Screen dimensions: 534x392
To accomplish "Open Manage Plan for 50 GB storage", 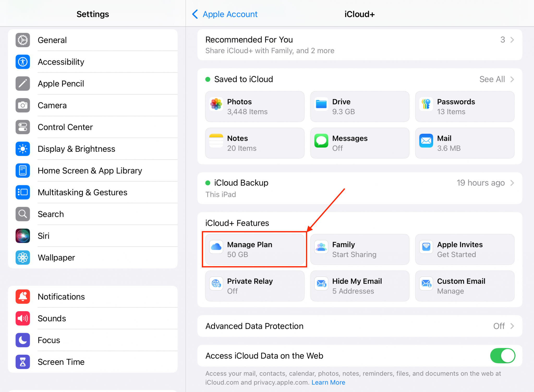I will coord(254,249).
